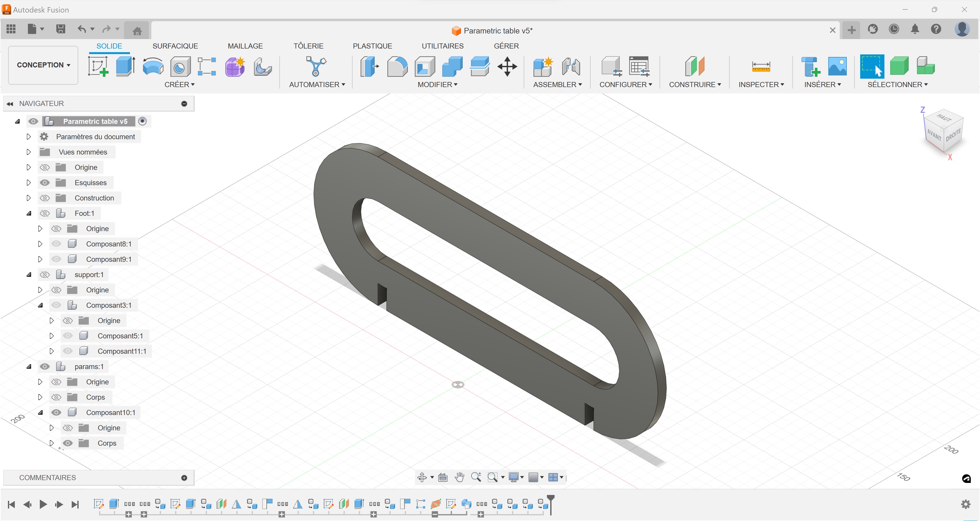Screen dimensions: 980x521
Task: Click the Create Form purple icon
Action: pos(235,67)
